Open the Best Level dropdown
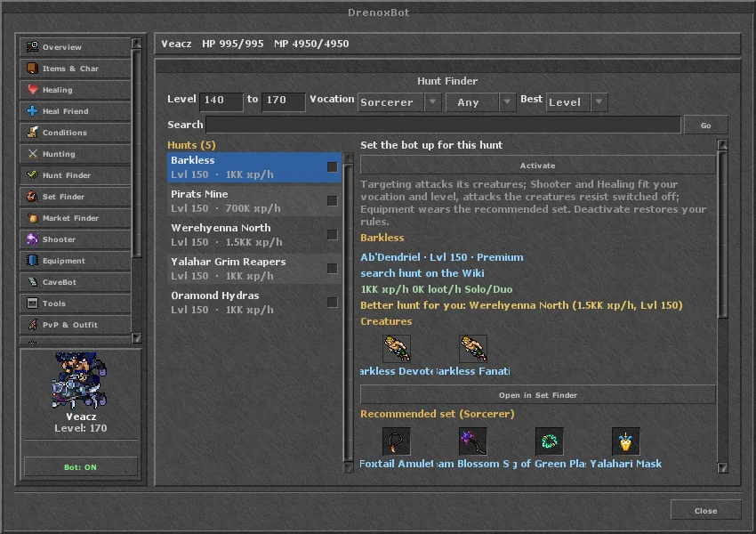Screen dimensions: 756x534 576,102
